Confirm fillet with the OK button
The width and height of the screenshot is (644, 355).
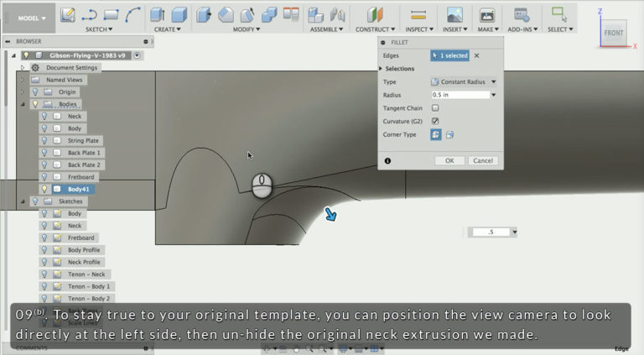click(449, 160)
